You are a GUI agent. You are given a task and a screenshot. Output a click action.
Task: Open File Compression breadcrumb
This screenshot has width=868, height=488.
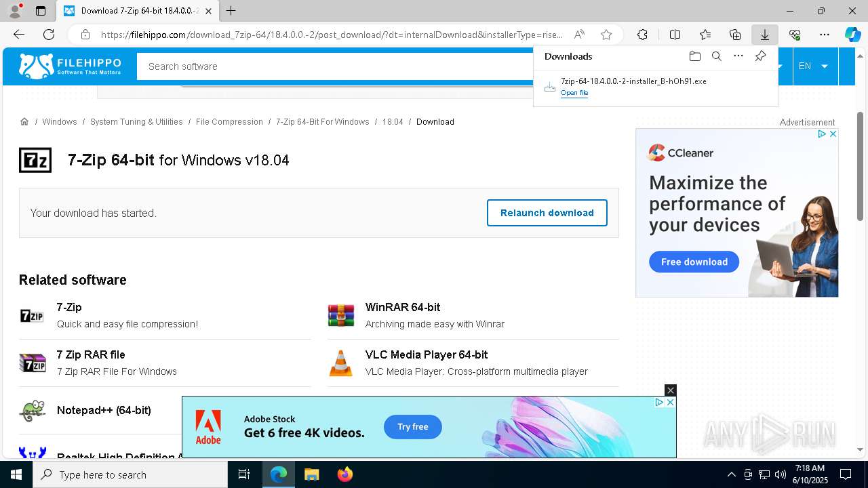click(x=229, y=122)
